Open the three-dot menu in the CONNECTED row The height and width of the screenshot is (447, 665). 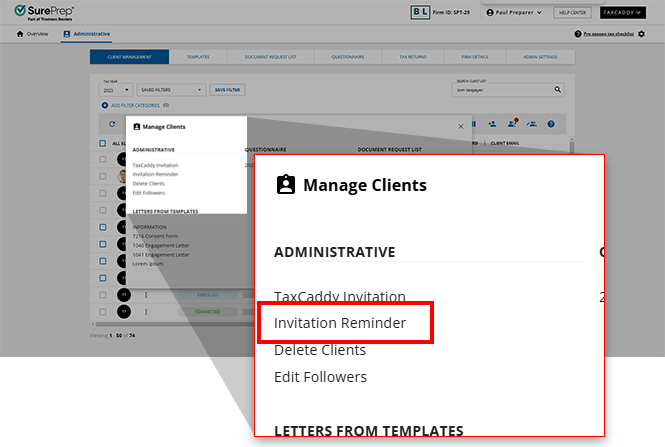(146, 312)
